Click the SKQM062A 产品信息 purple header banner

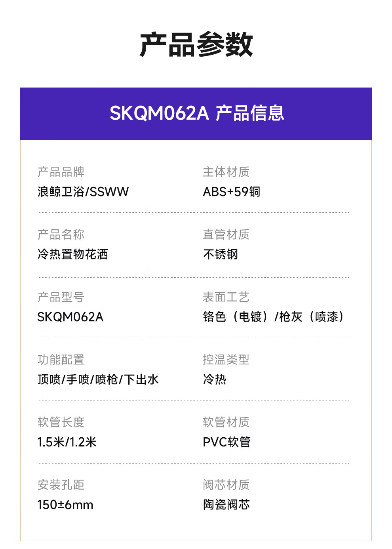196,114
